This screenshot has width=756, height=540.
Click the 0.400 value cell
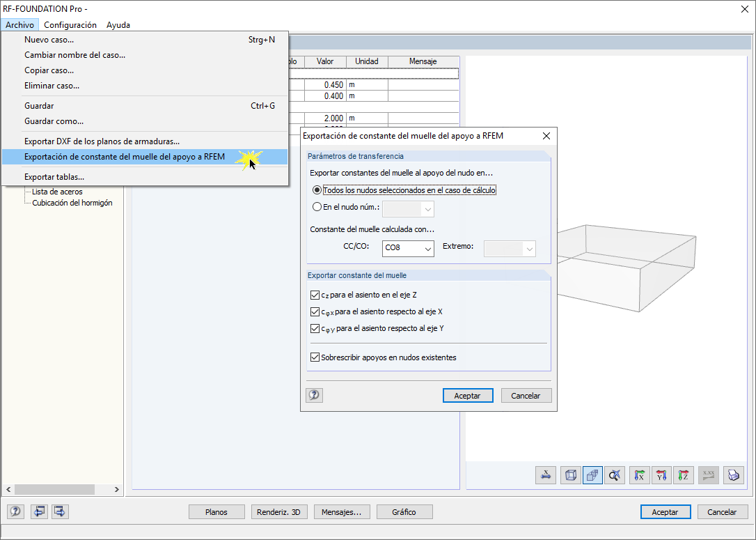tap(326, 96)
